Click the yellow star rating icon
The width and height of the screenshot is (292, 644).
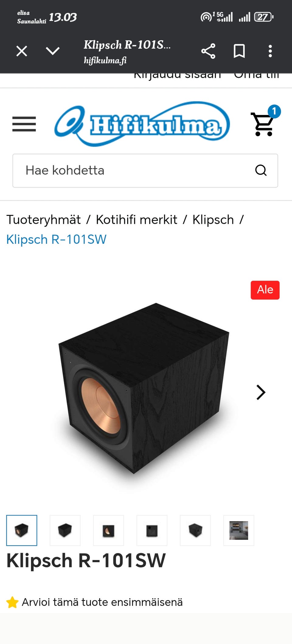tap(12, 602)
